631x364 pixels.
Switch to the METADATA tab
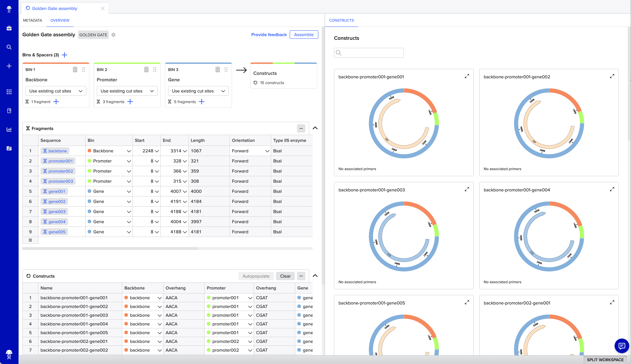click(32, 20)
